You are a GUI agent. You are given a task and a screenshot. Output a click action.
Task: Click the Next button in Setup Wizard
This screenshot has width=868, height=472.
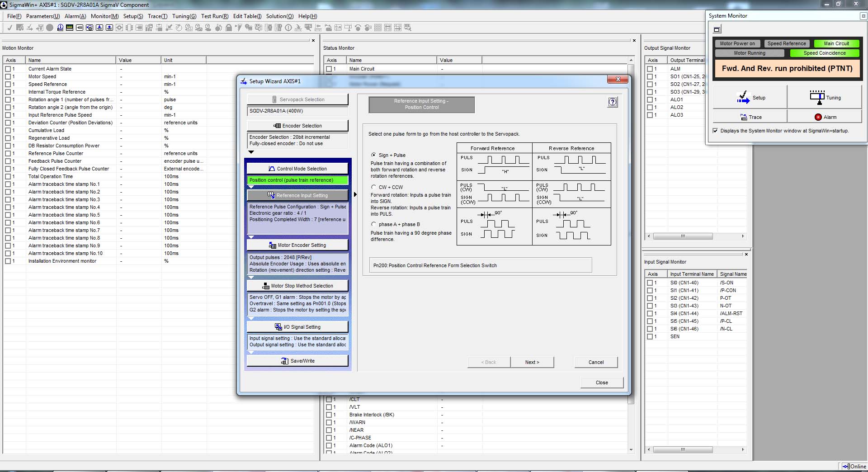click(x=532, y=362)
